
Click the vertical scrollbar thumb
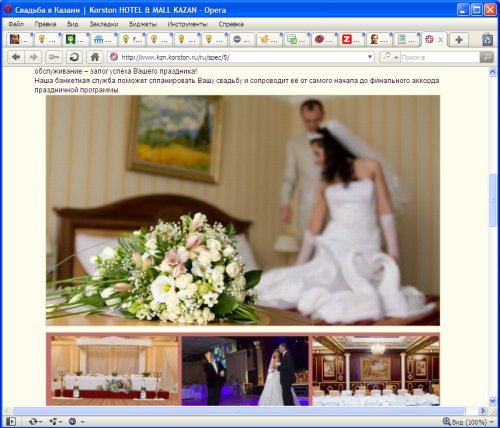pyautogui.click(x=492, y=200)
